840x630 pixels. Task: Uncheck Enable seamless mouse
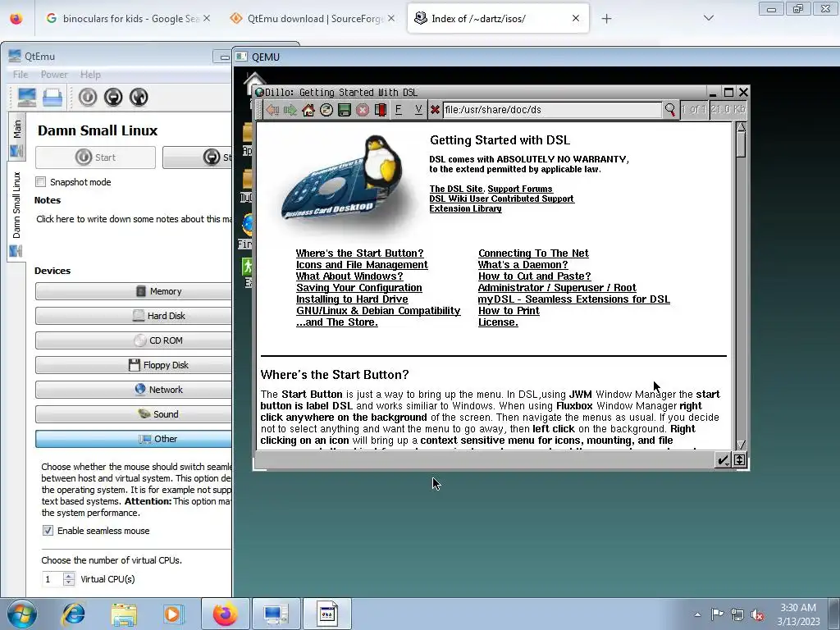48,531
